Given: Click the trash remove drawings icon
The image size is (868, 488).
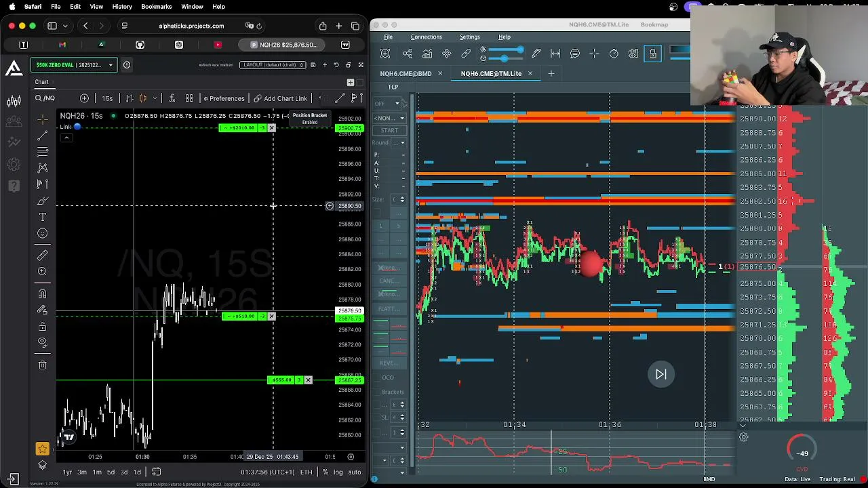Looking at the screenshot, I should pos(43,365).
